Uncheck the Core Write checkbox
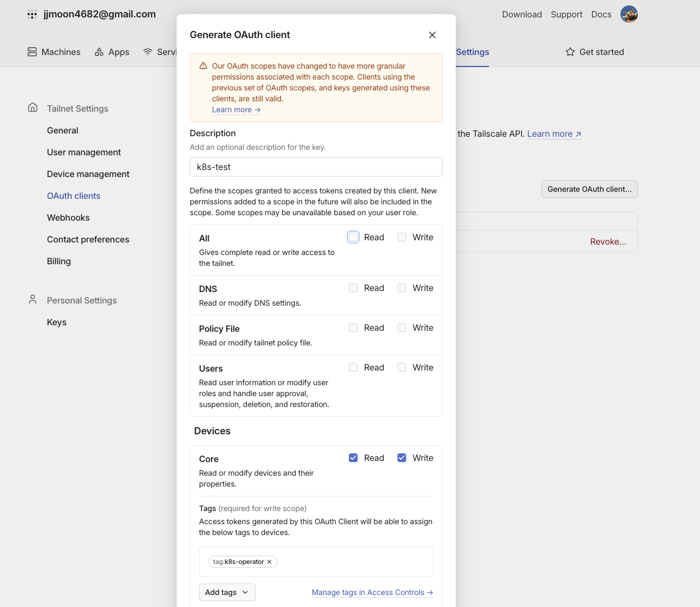This screenshot has width=700, height=607. [402, 458]
